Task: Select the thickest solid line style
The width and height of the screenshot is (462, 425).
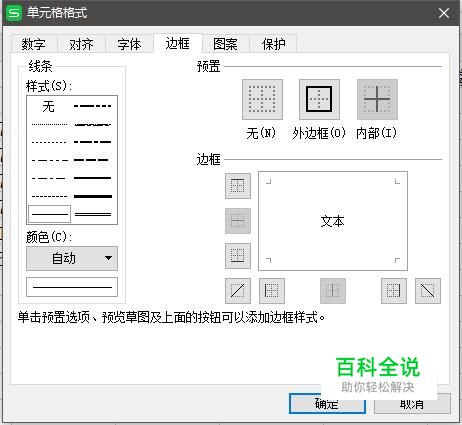Action: coord(93,196)
